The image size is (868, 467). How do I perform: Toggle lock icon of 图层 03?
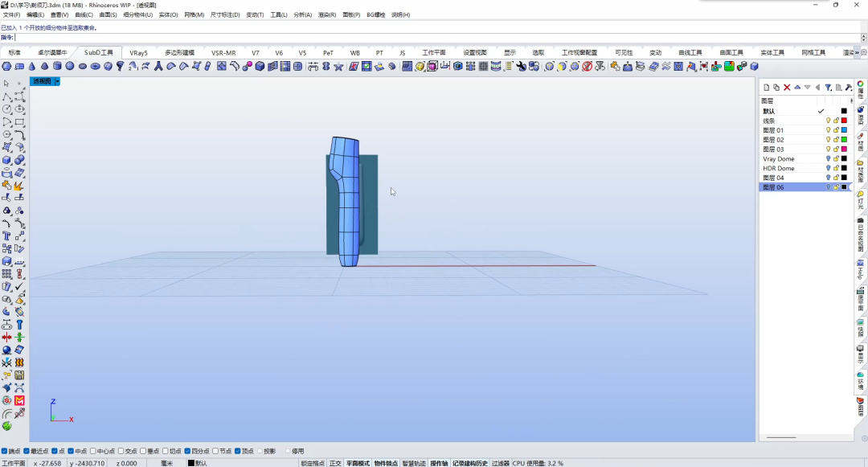coord(836,149)
